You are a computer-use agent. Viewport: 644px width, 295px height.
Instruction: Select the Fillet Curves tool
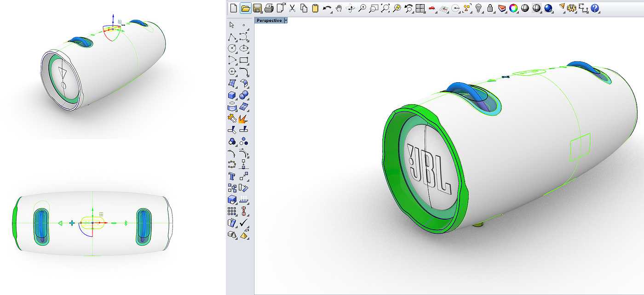(244, 71)
